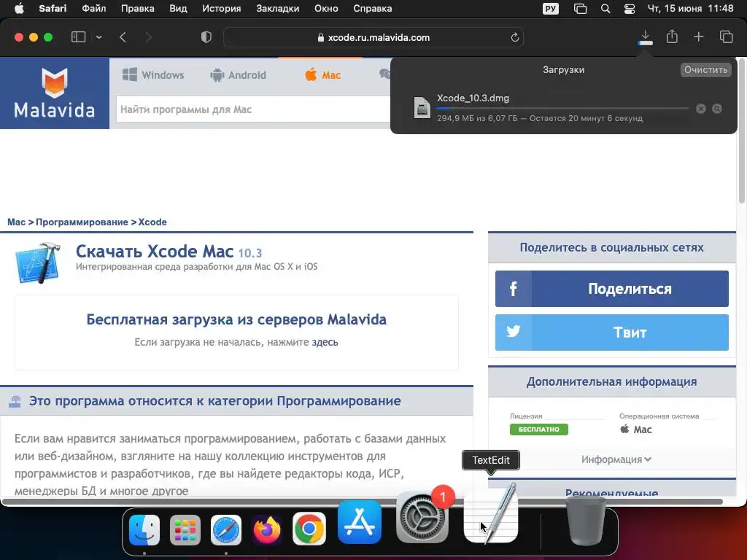747x560 pixels.
Task: Clear downloads with Очистить button
Action: tap(705, 69)
